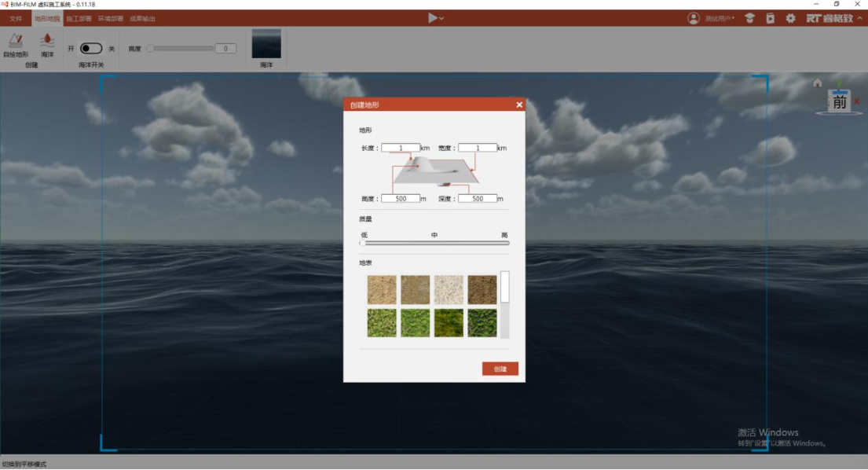This screenshot has width=868, height=470.
Task: Toggle the 海洋开关 ocean switch
Action: pos(91,49)
